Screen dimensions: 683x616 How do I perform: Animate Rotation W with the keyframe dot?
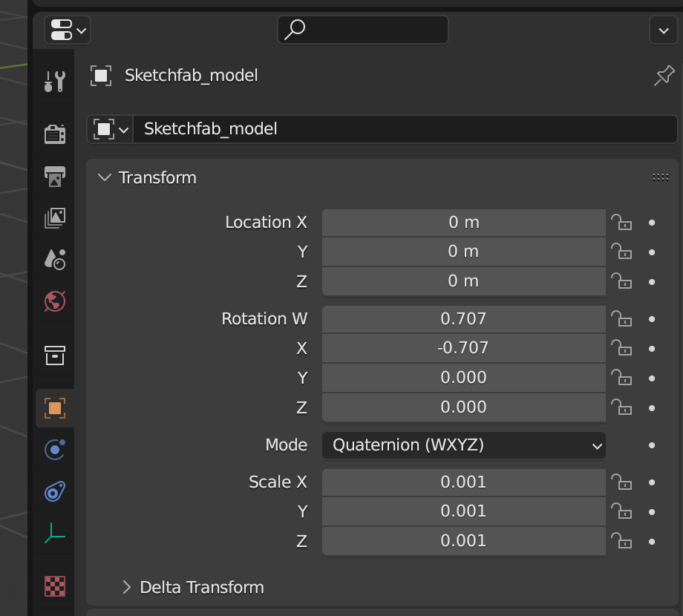(x=652, y=319)
